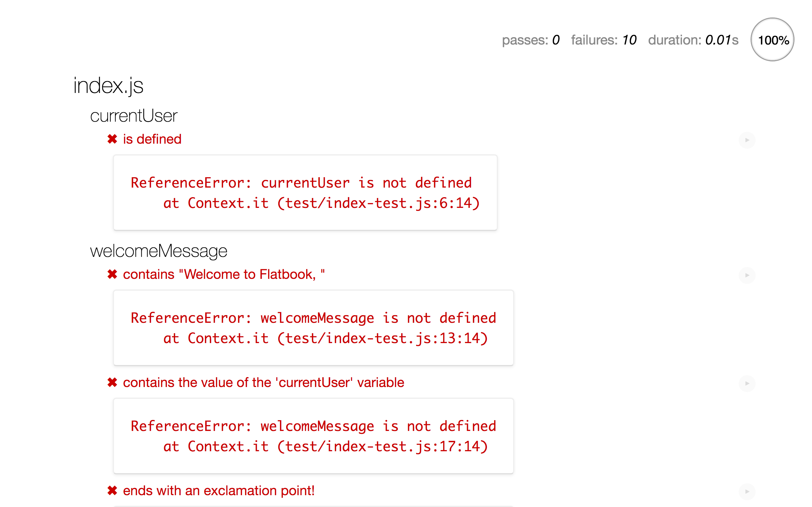This screenshot has height=507, width=812.
Task: Open the index.js suite link
Action: tap(108, 86)
